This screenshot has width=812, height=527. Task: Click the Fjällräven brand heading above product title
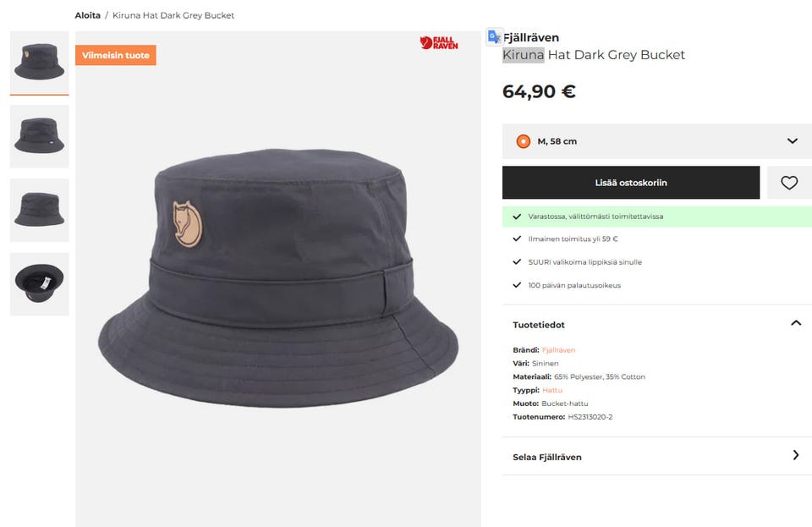coord(531,38)
